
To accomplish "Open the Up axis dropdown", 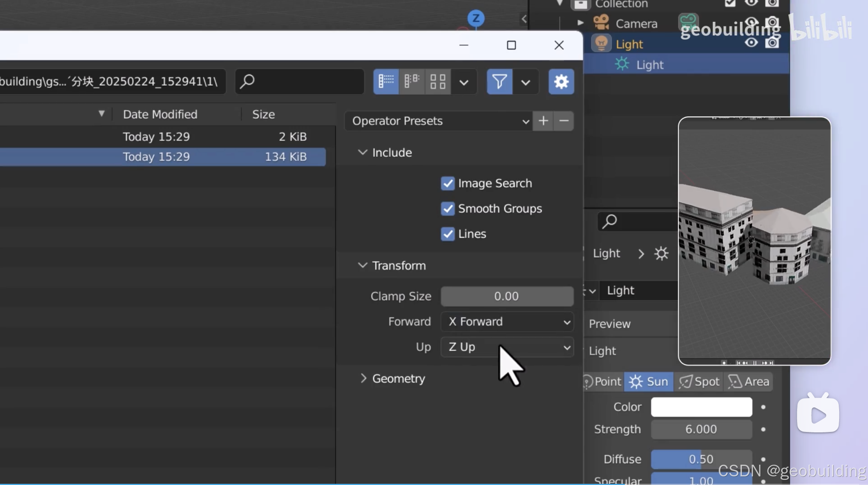I will pyautogui.click(x=507, y=347).
